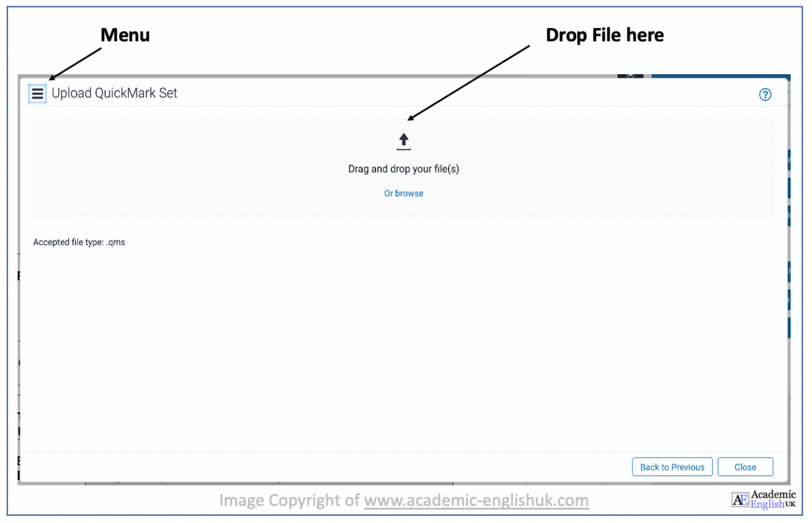
Task: Click the "Upload QuickMark Set" title
Action: tap(114, 93)
